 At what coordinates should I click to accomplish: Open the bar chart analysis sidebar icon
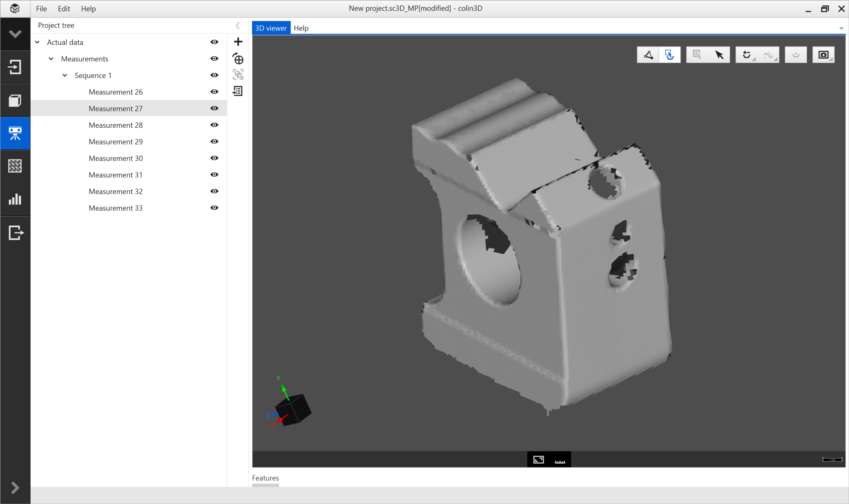coord(15,199)
